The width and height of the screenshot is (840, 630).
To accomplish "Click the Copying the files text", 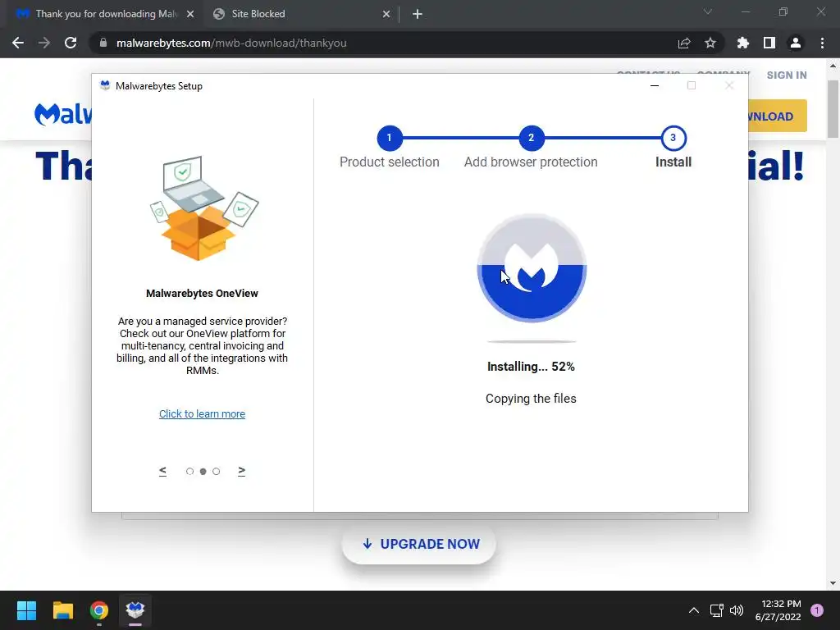I will click(x=531, y=399).
